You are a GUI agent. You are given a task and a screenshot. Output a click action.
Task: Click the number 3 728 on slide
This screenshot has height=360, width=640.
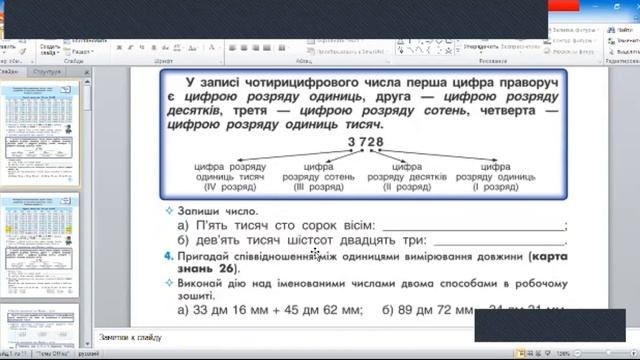coord(366,142)
